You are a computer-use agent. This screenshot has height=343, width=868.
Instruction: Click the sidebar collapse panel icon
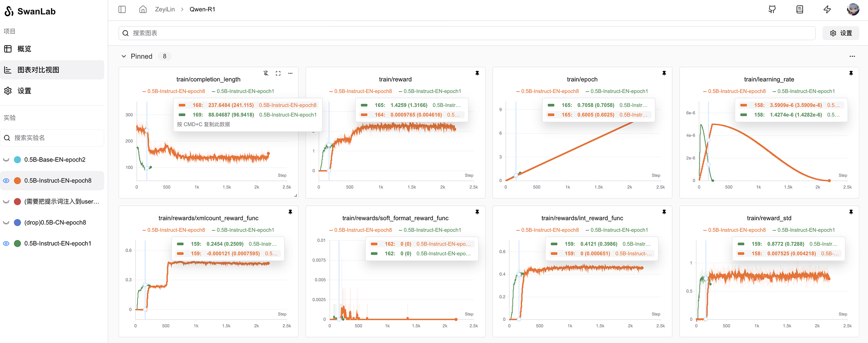click(x=122, y=9)
